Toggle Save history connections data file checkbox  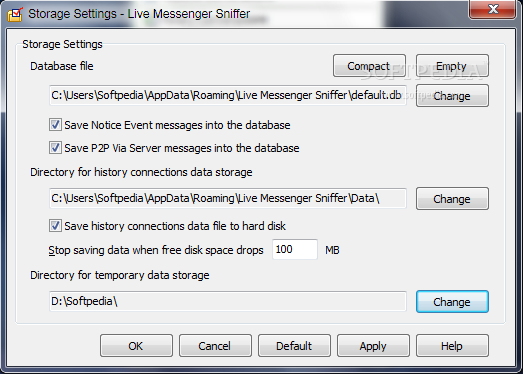click(55, 226)
